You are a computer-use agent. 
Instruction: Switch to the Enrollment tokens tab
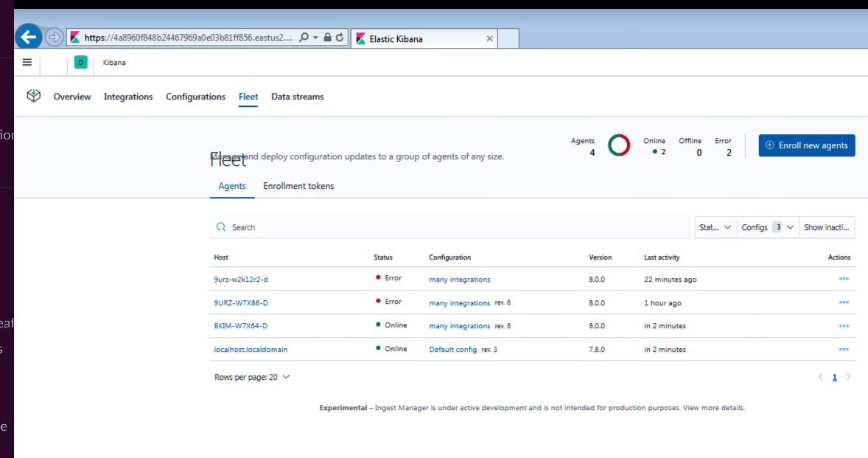pyautogui.click(x=298, y=186)
